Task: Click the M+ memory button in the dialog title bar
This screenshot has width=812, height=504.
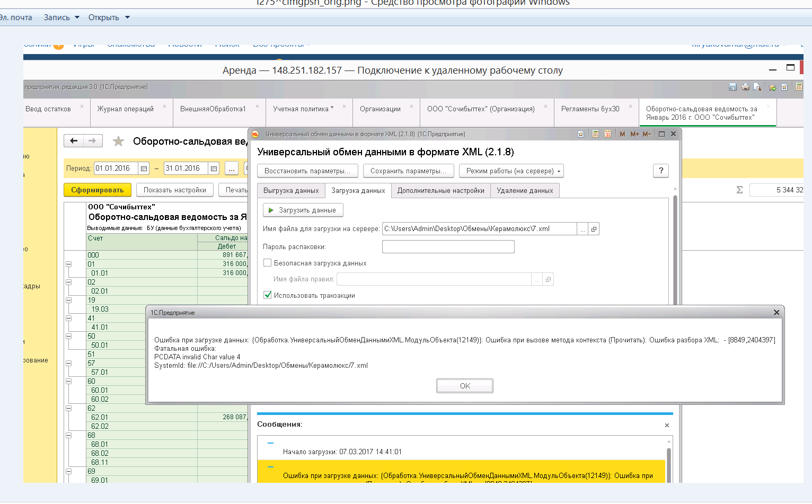Action: [634, 134]
